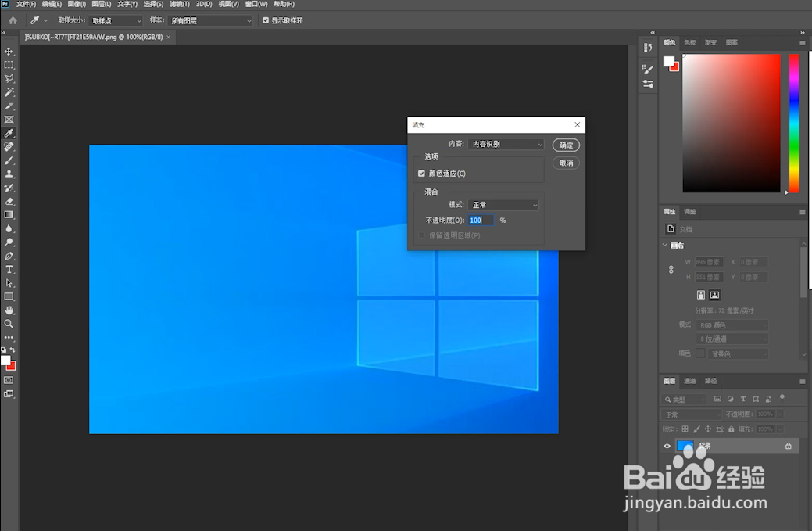Open the Window menu
The height and width of the screenshot is (531, 812).
click(x=256, y=4)
